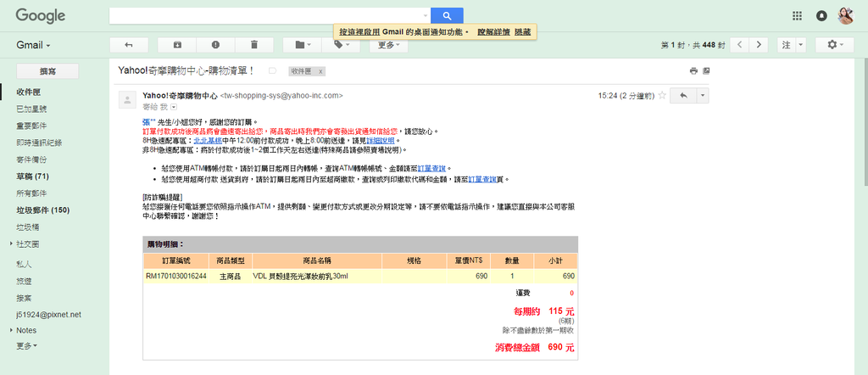The image size is (868, 375).
Task: Open 重要郵件 important folder
Action: (x=31, y=126)
